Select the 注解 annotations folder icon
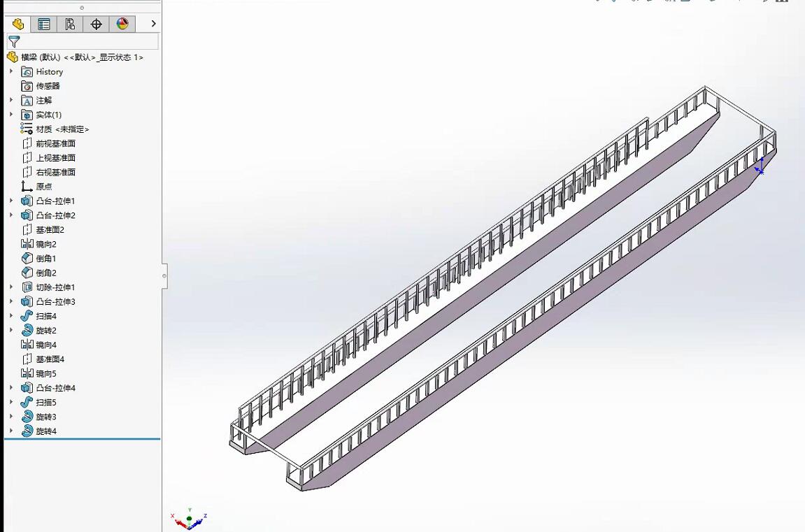 click(x=27, y=101)
